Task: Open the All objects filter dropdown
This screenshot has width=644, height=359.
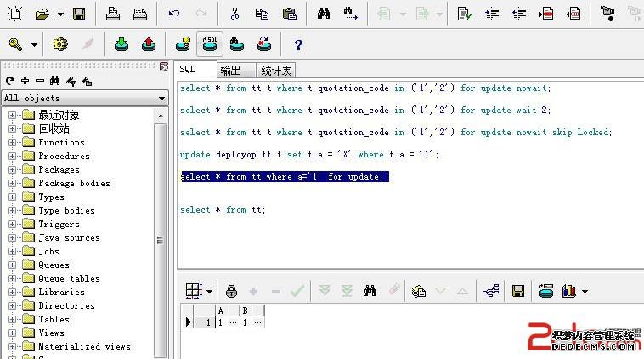Action: tap(161, 99)
